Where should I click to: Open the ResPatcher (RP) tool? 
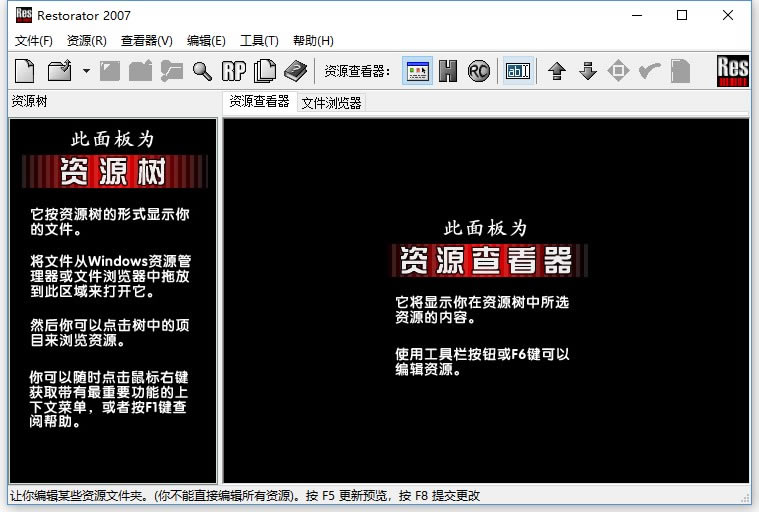[233, 71]
